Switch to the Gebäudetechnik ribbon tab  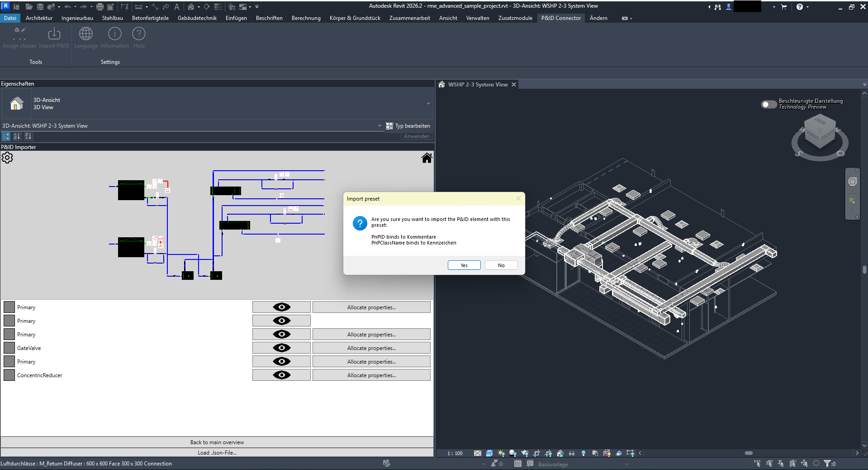coord(197,18)
